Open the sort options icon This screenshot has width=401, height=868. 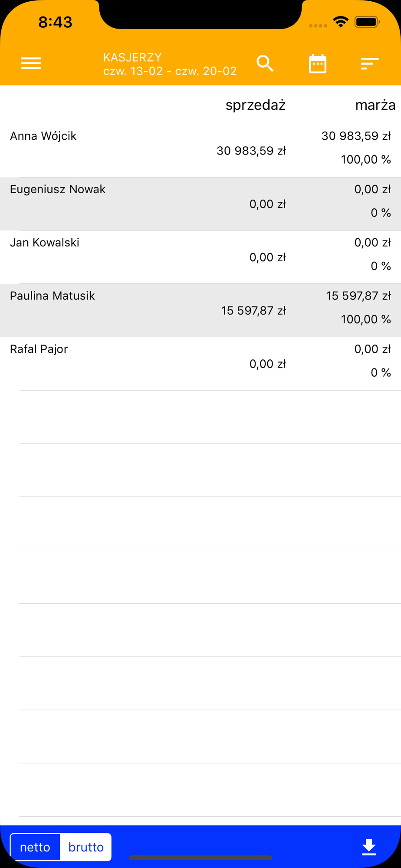(370, 64)
